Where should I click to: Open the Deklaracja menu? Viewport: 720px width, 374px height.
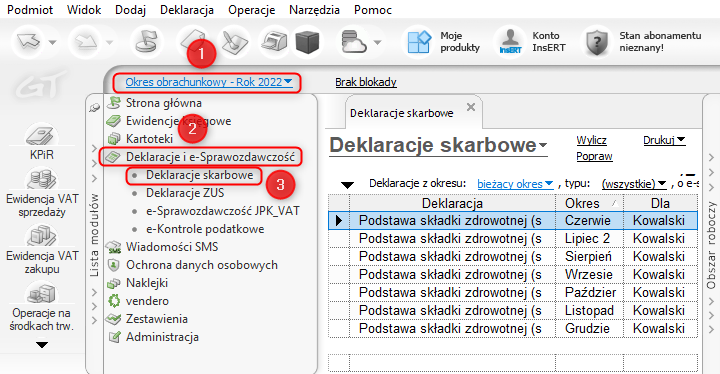(187, 10)
